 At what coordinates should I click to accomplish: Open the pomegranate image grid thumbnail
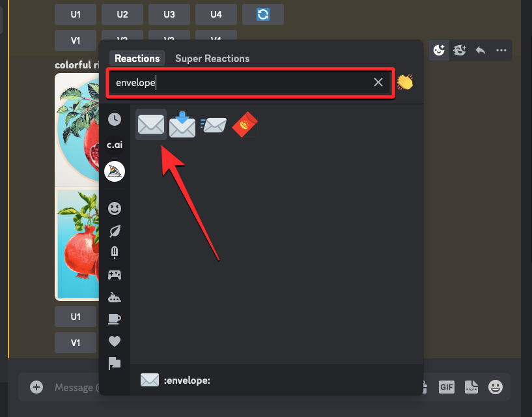(77, 187)
